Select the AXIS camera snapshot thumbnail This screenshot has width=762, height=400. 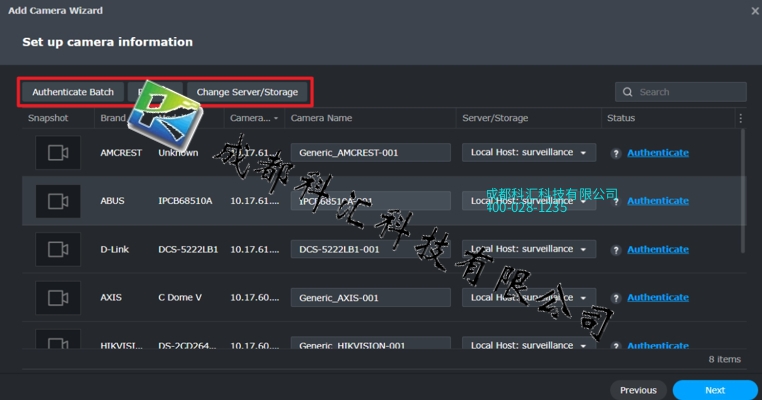pos(58,297)
